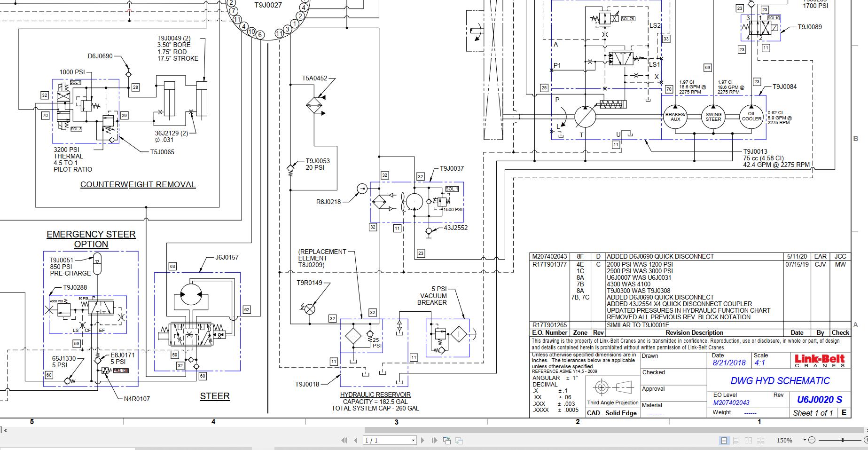Click the zoom slider handle
The height and width of the screenshot is (450, 868).
point(843,441)
